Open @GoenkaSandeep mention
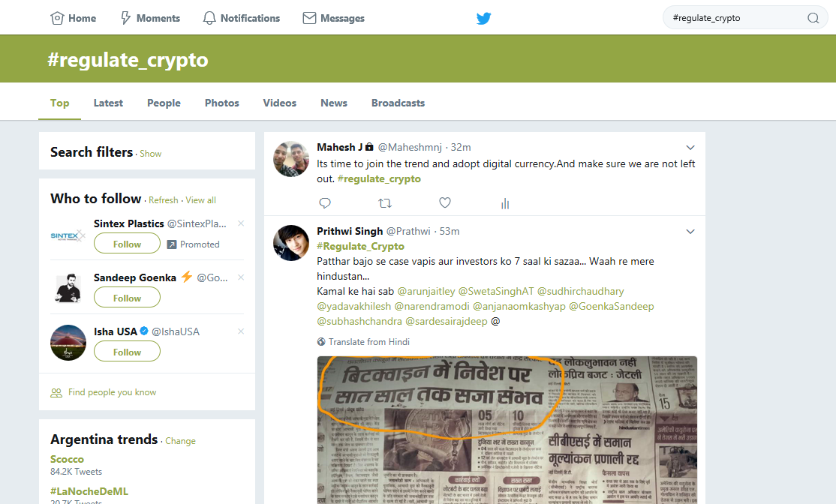This screenshot has height=504, width=836. (x=612, y=306)
